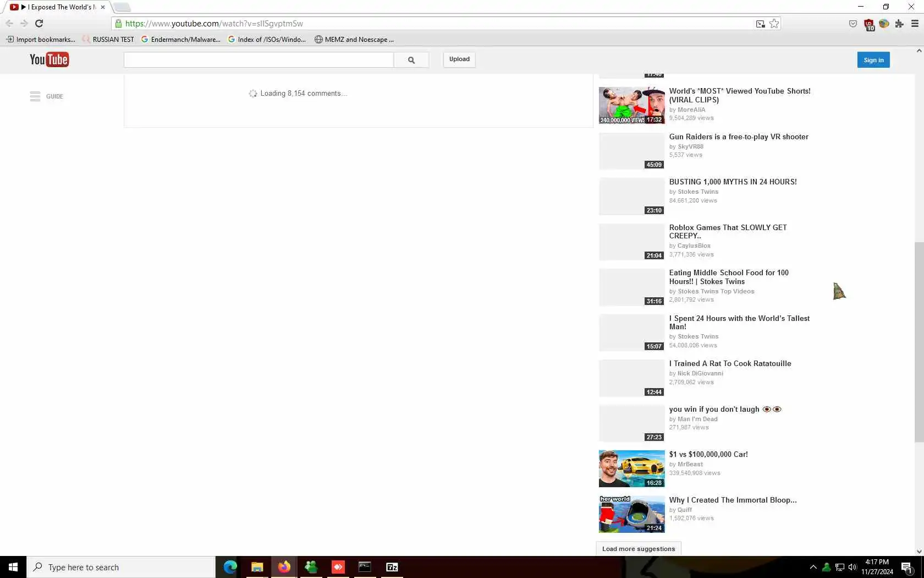Click the green padlock site security icon

(118, 24)
